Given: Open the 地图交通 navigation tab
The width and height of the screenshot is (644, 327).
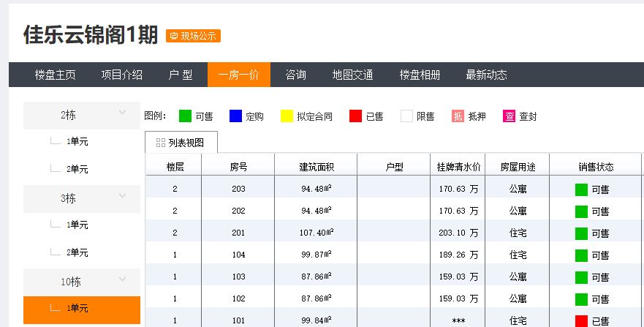Looking at the screenshot, I should click(352, 75).
